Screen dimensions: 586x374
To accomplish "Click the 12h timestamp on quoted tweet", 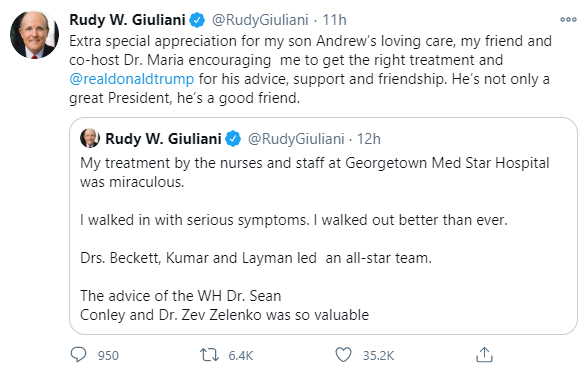I will point(369,139).
